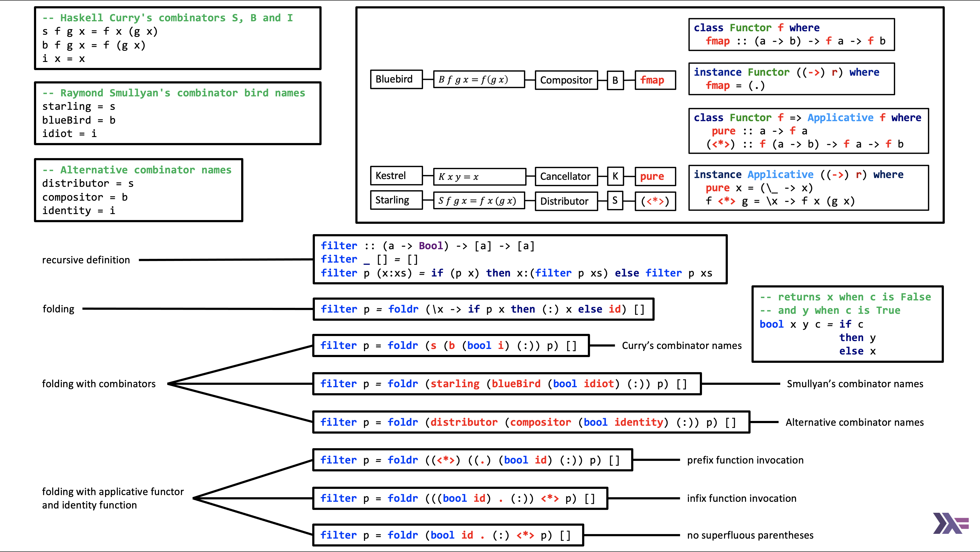The image size is (980, 552).
Task: Click the red pure box
Action: point(655,177)
